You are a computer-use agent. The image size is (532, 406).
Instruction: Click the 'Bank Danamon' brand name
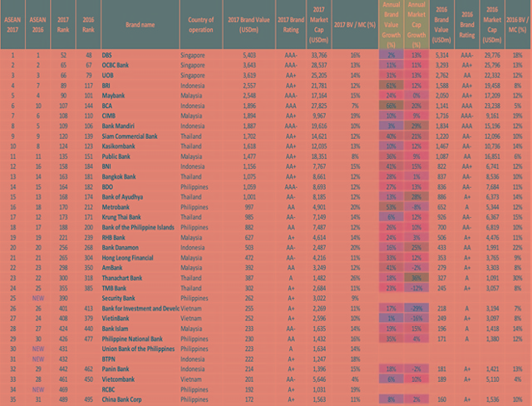(x=120, y=247)
